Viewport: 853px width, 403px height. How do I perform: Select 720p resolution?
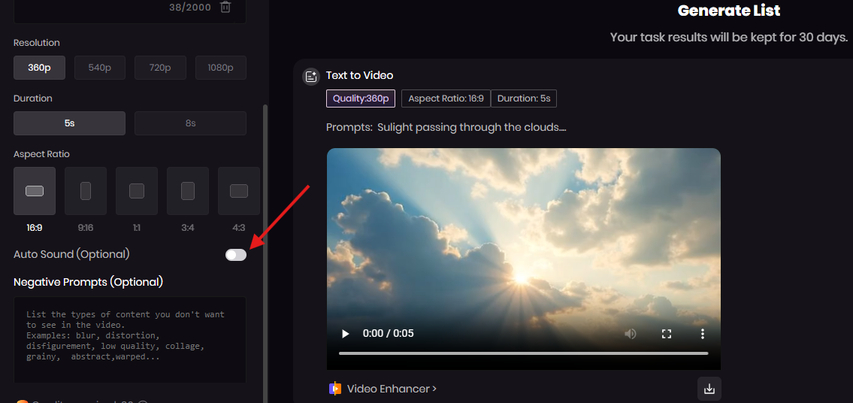click(x=160, y=68)
